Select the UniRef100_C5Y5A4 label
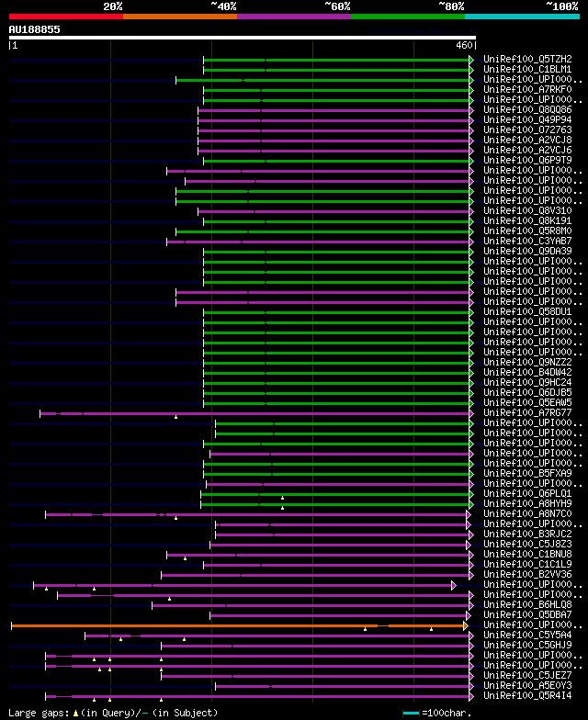This screenshot has width=588, height=720. (527, 635)
